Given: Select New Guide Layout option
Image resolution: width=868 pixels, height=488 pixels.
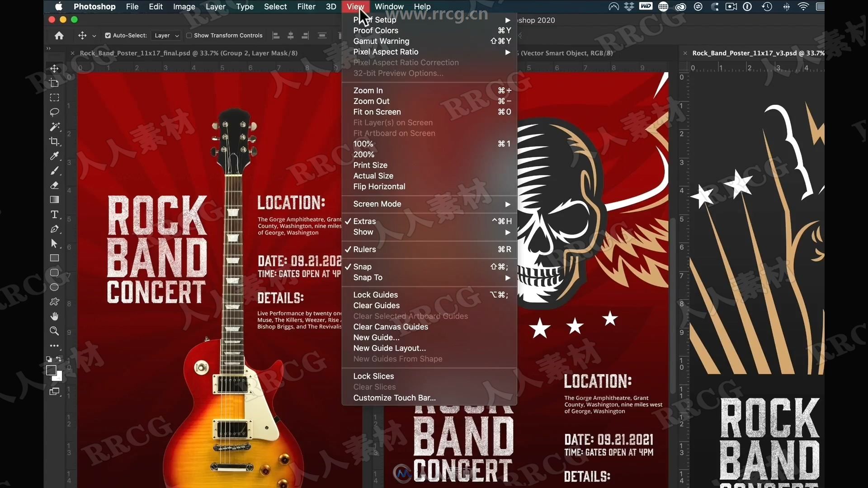Looking at the screenshot, I should pos(389,348).
